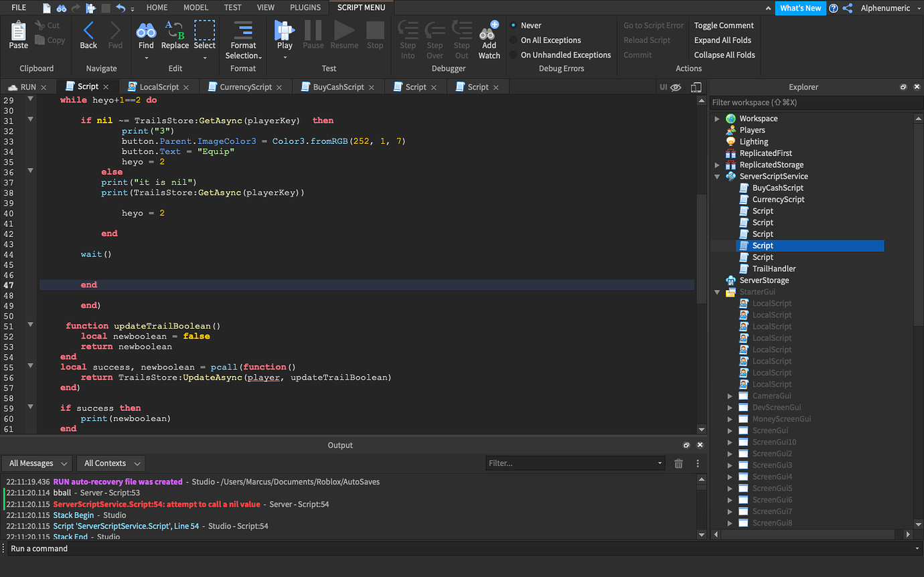The height and width of the screenshot is (577, 924).
Task: Expand the CameraGui item in Explorer
Action: [730, 396]
